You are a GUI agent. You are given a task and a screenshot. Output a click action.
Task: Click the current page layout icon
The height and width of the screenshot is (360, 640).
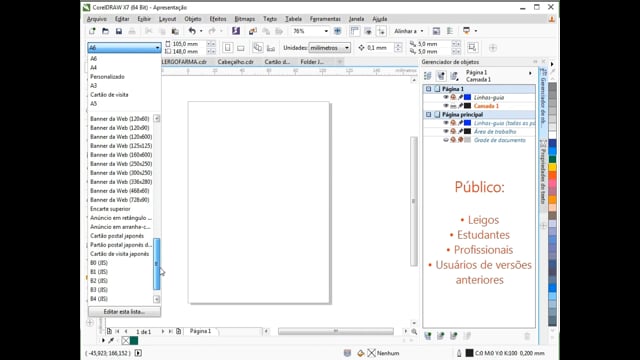(271, 48)
